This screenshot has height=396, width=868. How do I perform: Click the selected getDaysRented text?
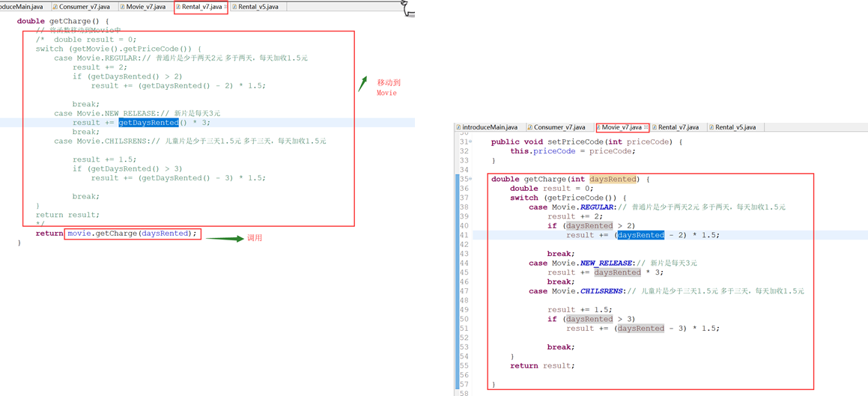coord(148,123)
